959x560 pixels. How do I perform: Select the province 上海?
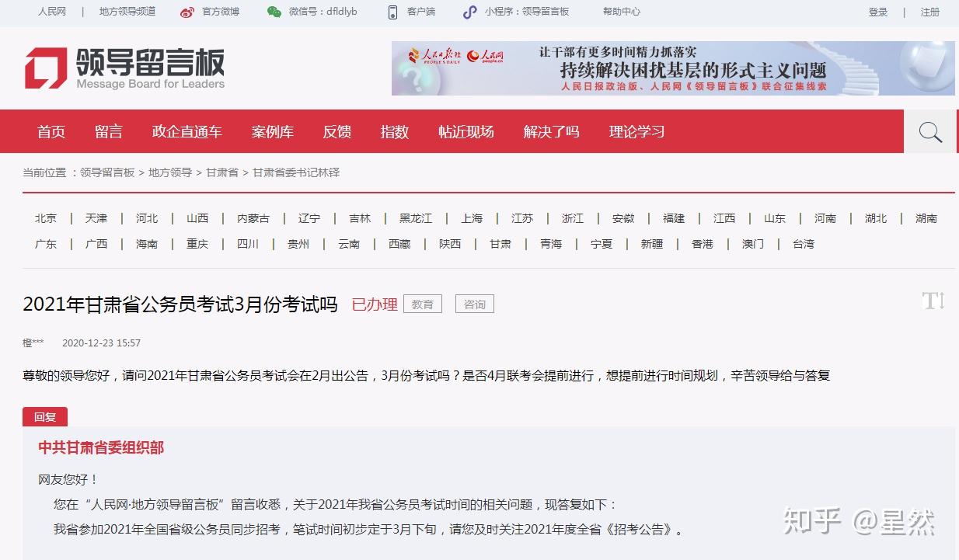click(x=472, y=218)
